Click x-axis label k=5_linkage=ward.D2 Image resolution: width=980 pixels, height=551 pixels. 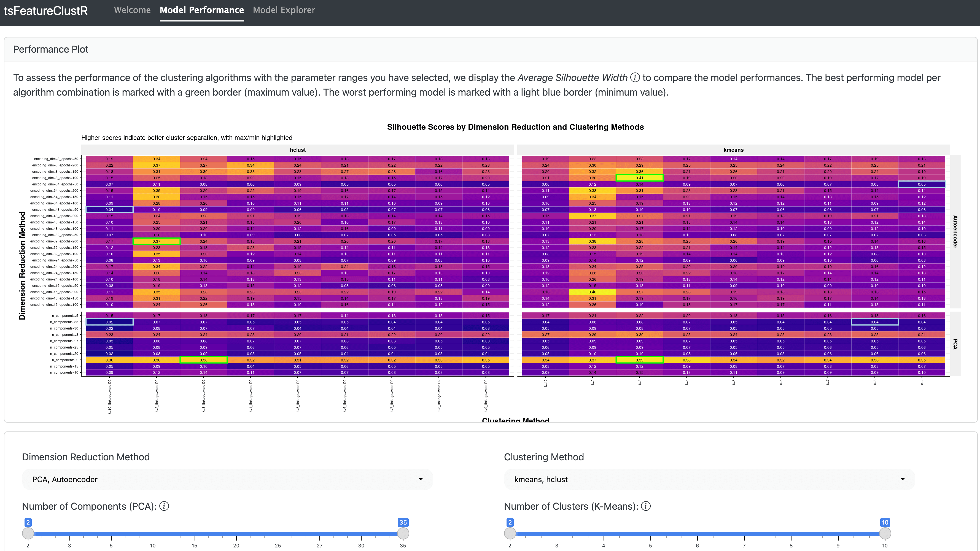pos(298,395)
